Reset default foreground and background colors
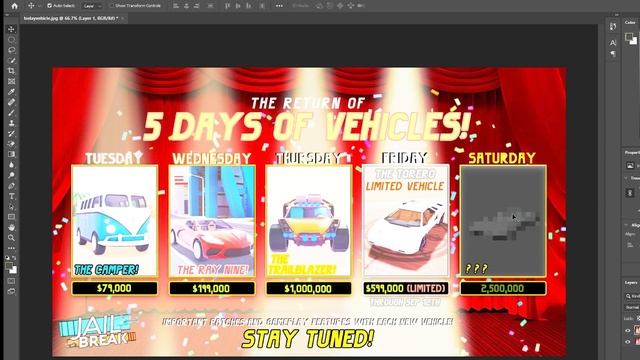This screenshot has height=360, width=640. click(8, 258)
